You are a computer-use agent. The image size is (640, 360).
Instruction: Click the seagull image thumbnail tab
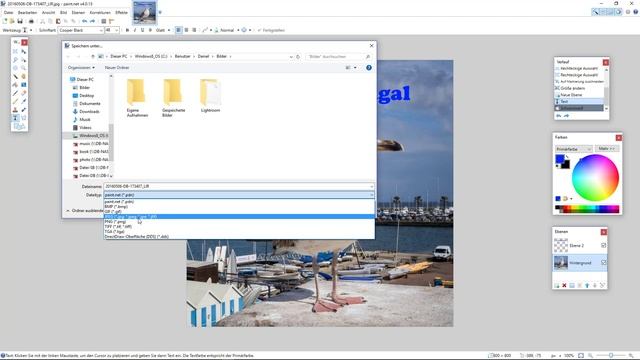pyautogui.click(x=144, y=12)
